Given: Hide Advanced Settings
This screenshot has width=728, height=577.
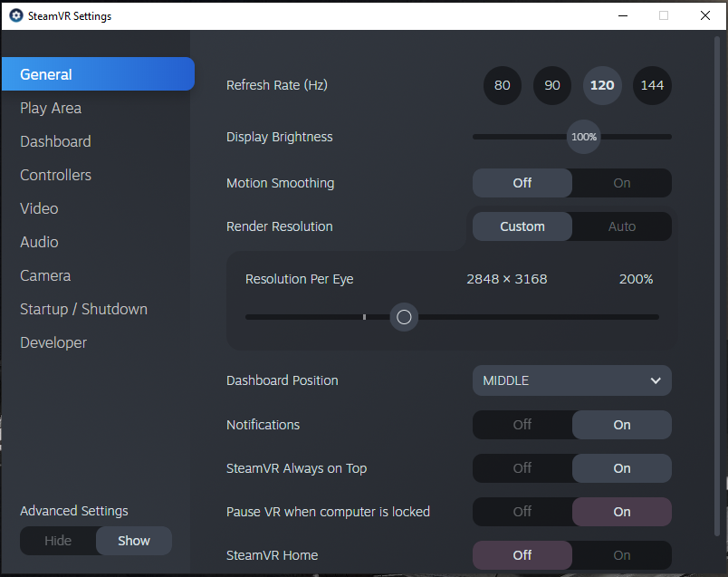Looking at the screenshot, I should coord(58,541).
